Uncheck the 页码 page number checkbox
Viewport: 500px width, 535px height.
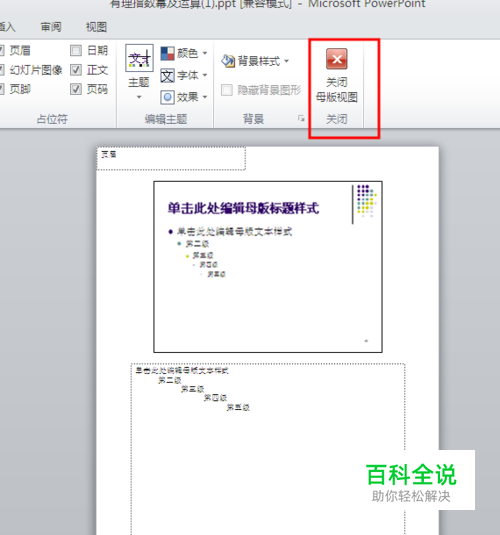tap(76, 89)
